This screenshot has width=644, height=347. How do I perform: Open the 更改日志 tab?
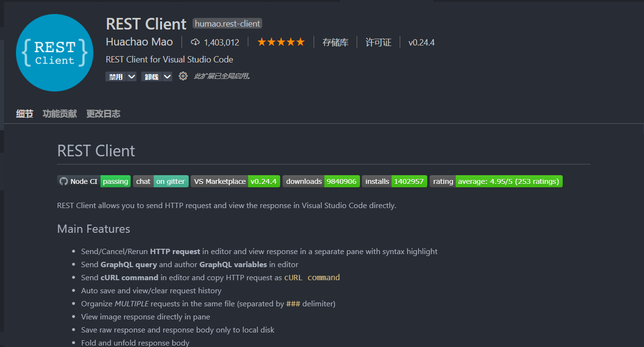103,113
